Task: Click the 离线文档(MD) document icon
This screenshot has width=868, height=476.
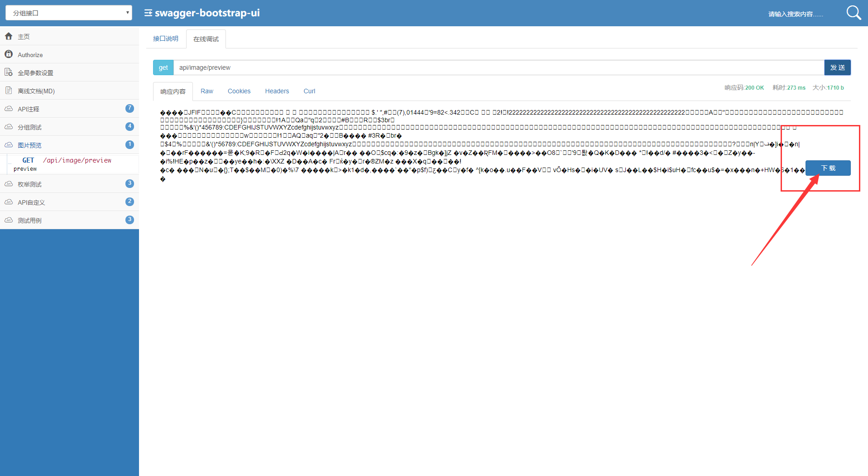Action: 8,90
